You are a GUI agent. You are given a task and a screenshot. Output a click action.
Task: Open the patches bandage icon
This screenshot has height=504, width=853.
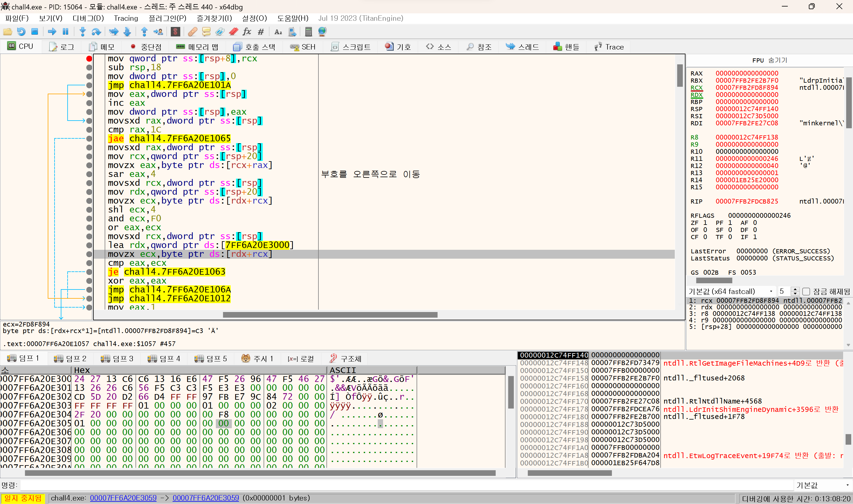point(192,32)
